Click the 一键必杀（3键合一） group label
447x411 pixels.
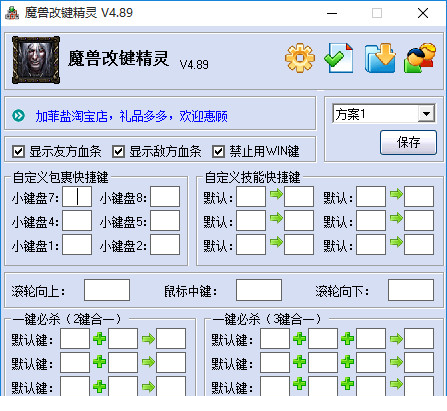click(267, 319)
